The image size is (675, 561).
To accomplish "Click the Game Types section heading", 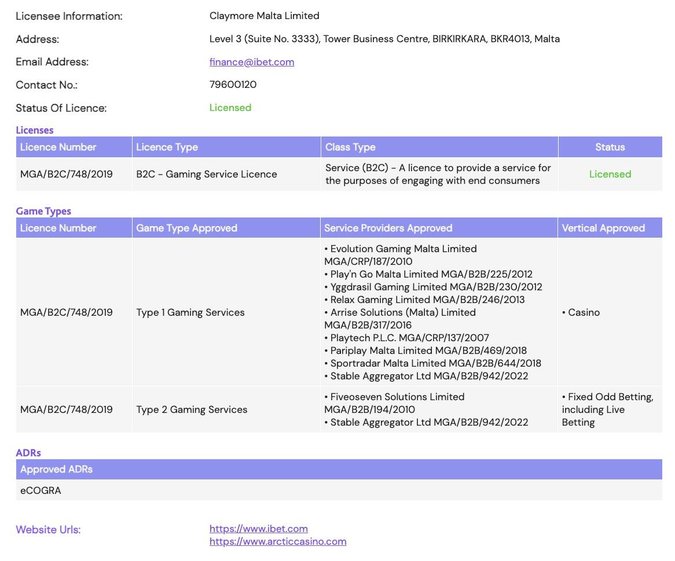I will 43,211.
